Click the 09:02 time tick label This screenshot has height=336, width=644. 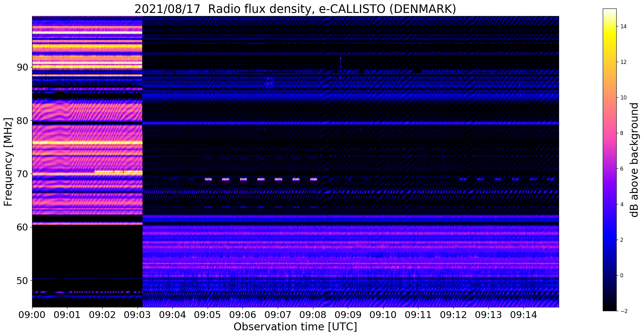point(102,315)
